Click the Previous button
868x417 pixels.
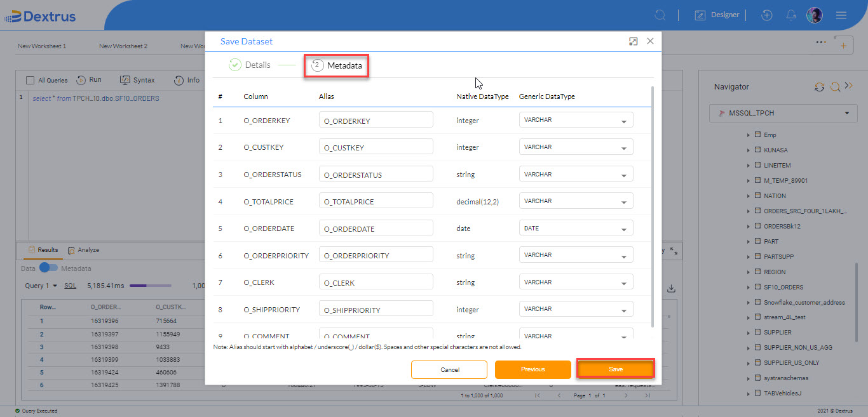(x=533, y=369)
